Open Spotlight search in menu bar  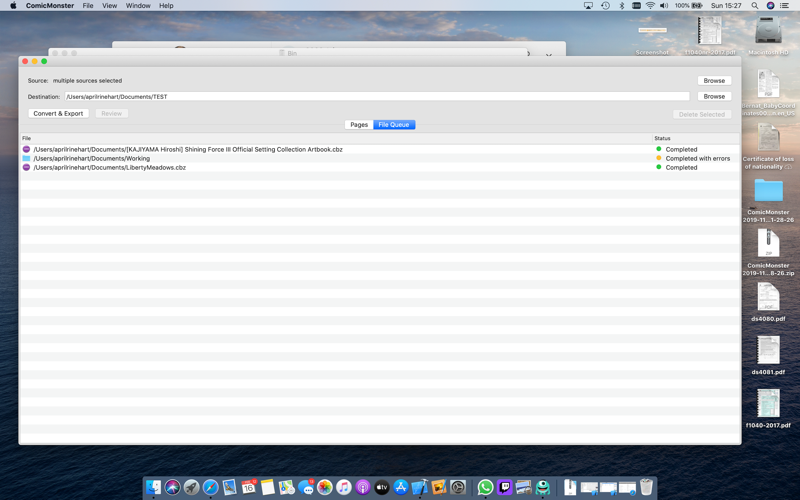click(x=754, y=6)
